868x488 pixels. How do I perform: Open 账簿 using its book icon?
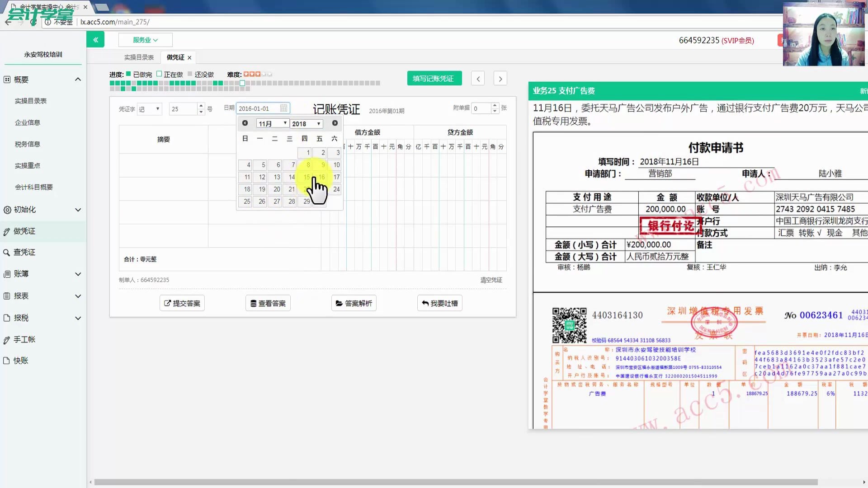[6, 274]
